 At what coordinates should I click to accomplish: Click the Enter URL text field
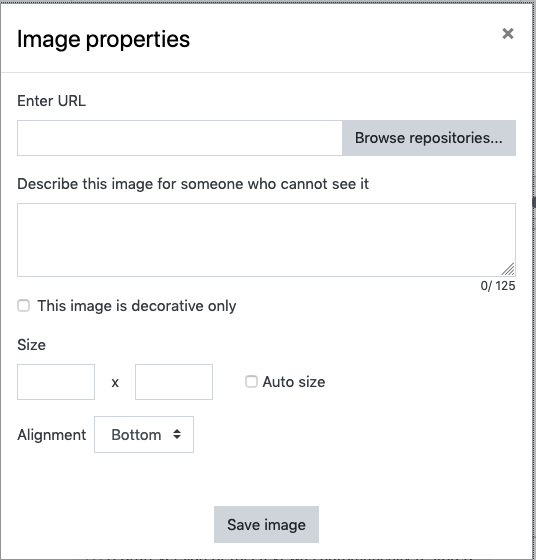coord(180,138)
